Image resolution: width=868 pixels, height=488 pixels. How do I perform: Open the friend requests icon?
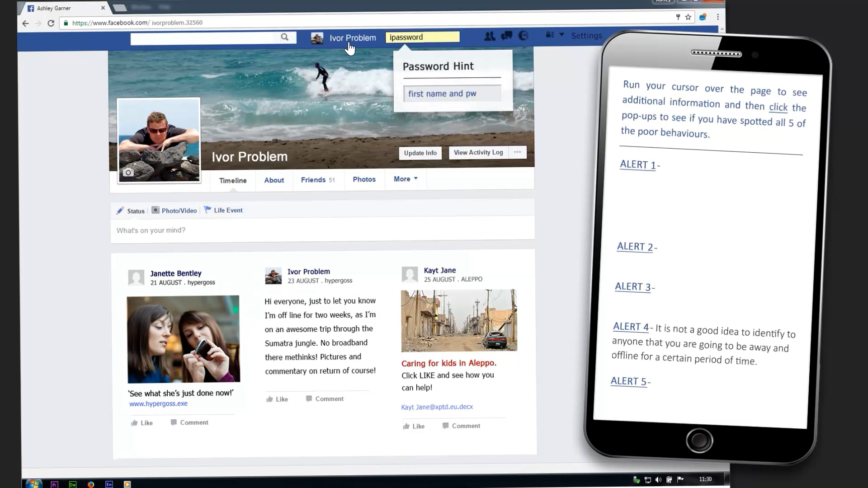tap(489, 36)
